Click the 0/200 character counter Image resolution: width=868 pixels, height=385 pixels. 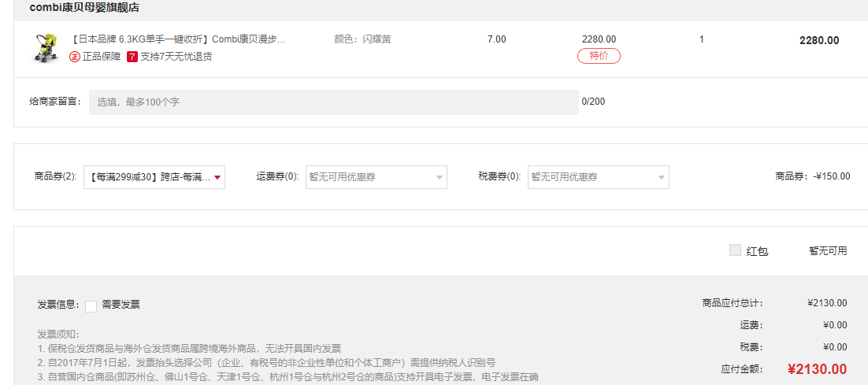point(593,102)
